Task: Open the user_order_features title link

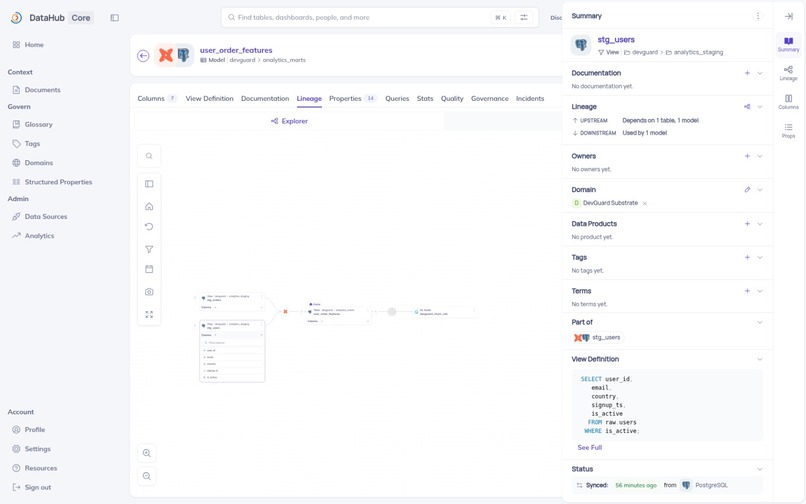Action: [236, 50]
